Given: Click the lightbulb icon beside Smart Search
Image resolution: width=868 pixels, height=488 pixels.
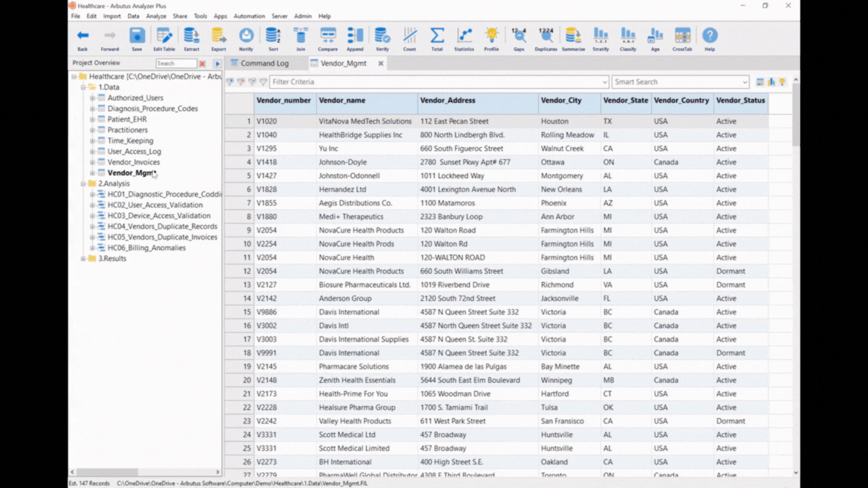Looking at the screenshot, I should tap(782, 82).
